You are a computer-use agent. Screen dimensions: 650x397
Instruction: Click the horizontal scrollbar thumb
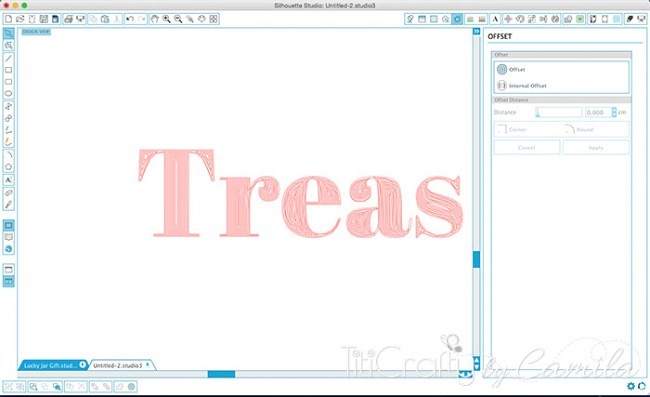(x=221, y=374)
